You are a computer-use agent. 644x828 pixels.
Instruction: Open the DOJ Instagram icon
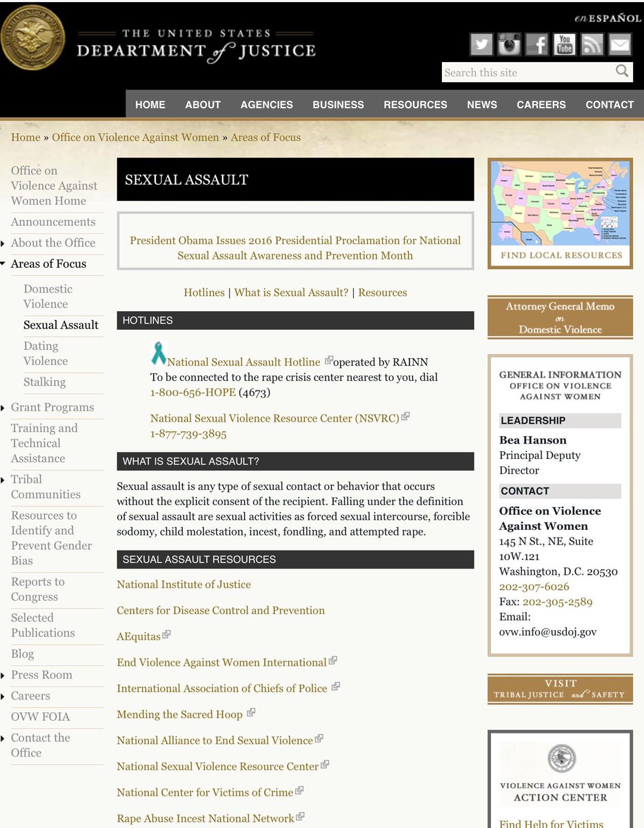tap(510, 44)
